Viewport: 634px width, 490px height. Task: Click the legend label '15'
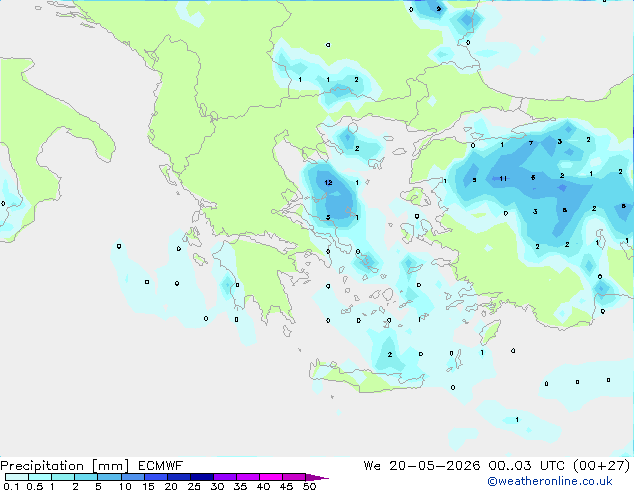coord(148,486)
